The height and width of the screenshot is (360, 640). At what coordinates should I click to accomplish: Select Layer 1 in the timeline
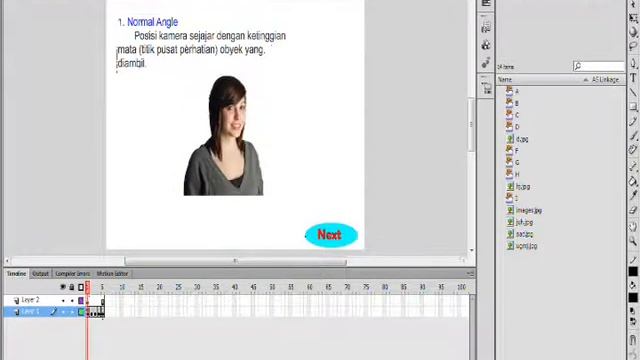(x=31, y=312)
